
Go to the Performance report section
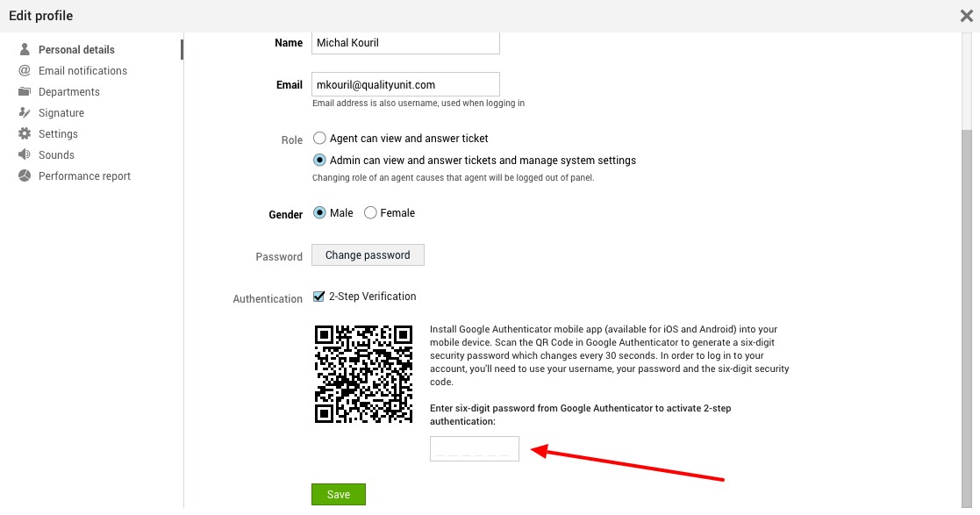coord(84,176)
